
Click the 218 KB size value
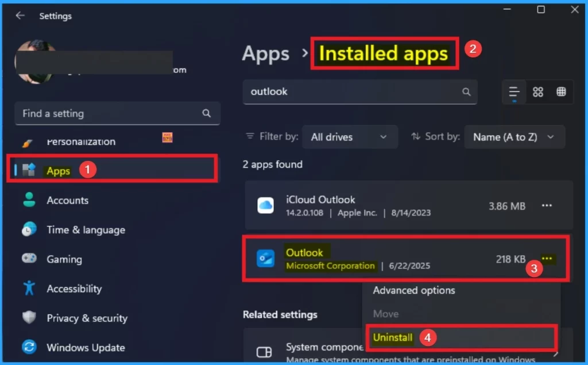pos(510,259)
